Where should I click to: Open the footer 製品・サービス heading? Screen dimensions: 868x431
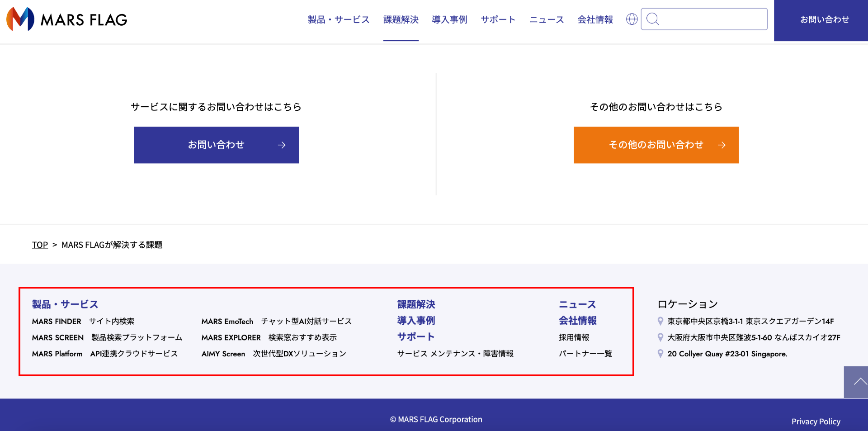[65, 304]
